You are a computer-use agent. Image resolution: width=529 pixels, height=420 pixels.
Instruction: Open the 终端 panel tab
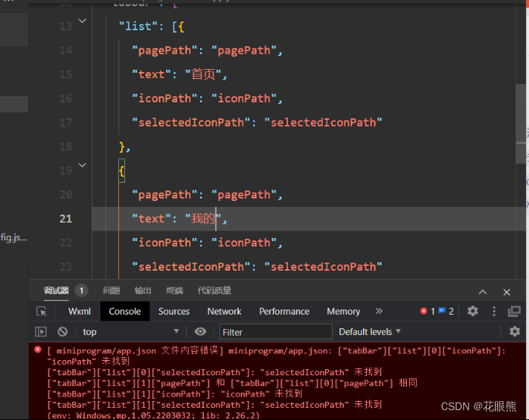coord(175,290)
